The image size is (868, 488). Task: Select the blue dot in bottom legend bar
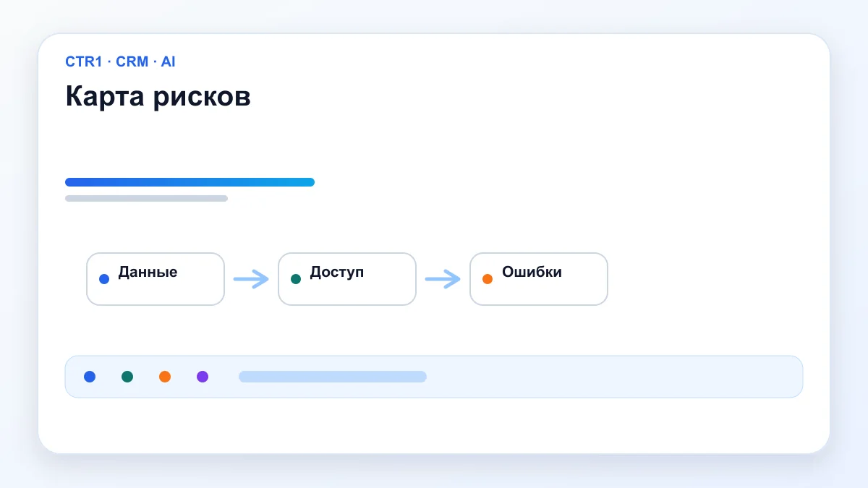pos(90,377)
